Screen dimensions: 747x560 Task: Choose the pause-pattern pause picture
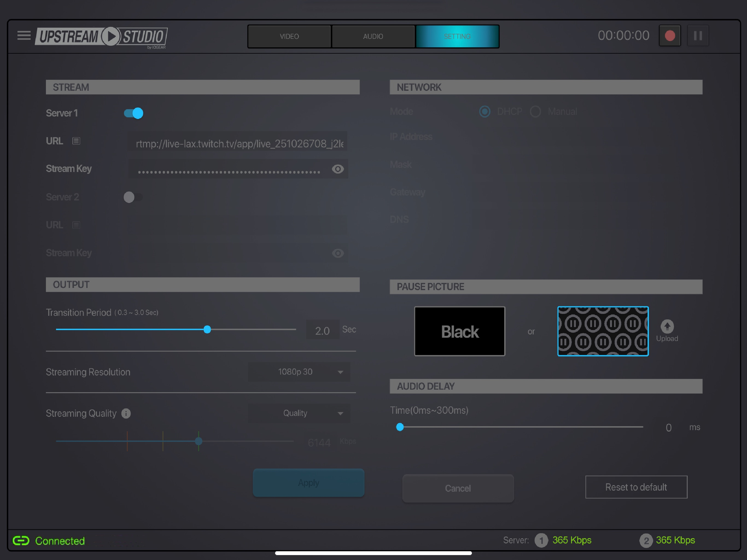click(x=603, y=331)
